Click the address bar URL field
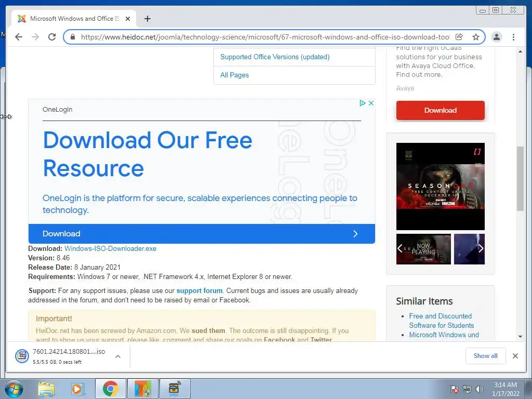The height and width of the screenshot is (399, 532). click(x=264, y=37)
